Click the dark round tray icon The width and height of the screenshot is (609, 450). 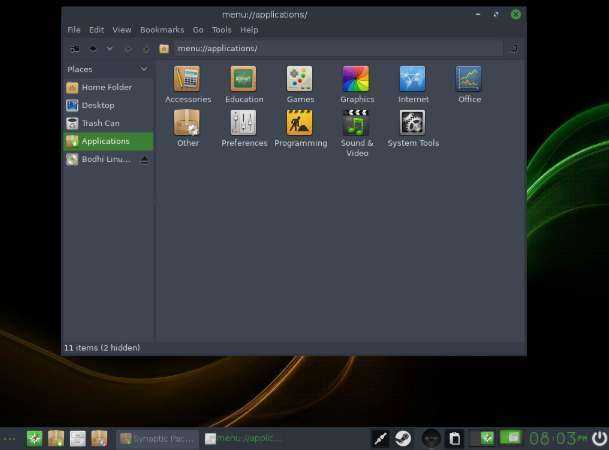point(431,439)
